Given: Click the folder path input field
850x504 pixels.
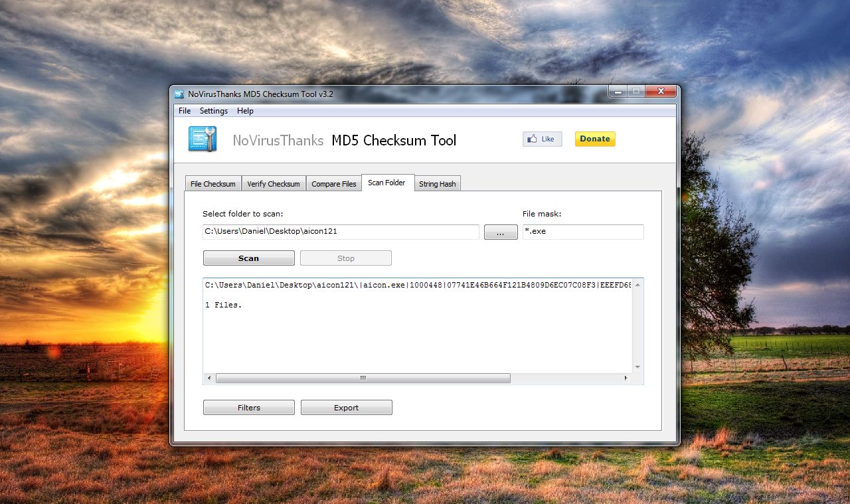Looking at the screenshot, I should click(341, 232).
